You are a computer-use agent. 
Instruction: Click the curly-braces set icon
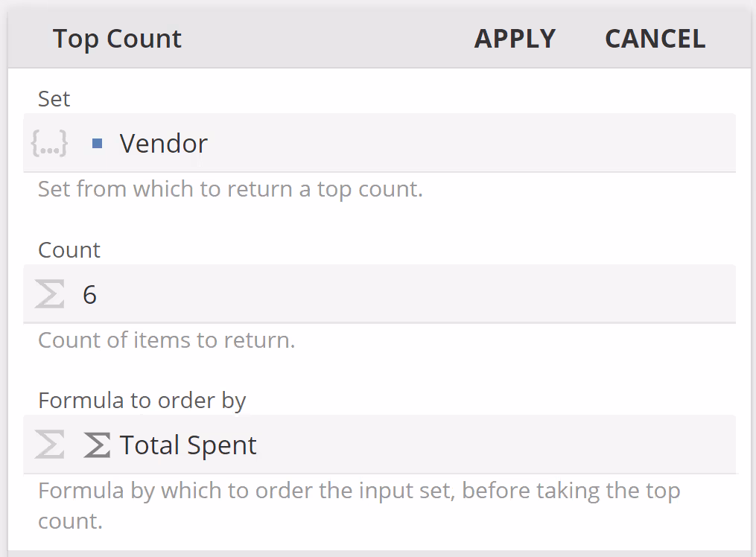(x=50, y=143)
